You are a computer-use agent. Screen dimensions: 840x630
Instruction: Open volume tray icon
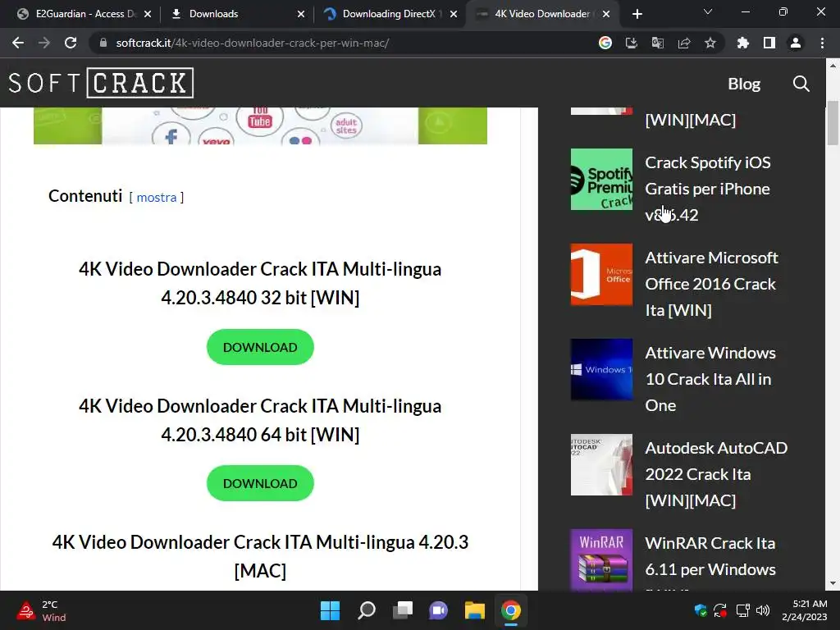(x=763, y=610)
